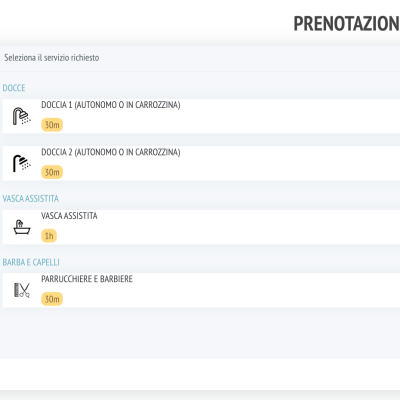
Task: Click the 30m badge under Doccia 1
Action: 52,125
